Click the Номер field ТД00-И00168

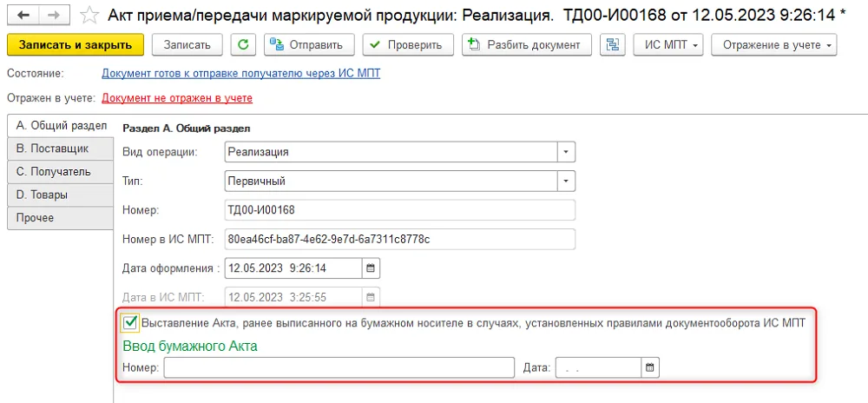(x=400, y=210)
